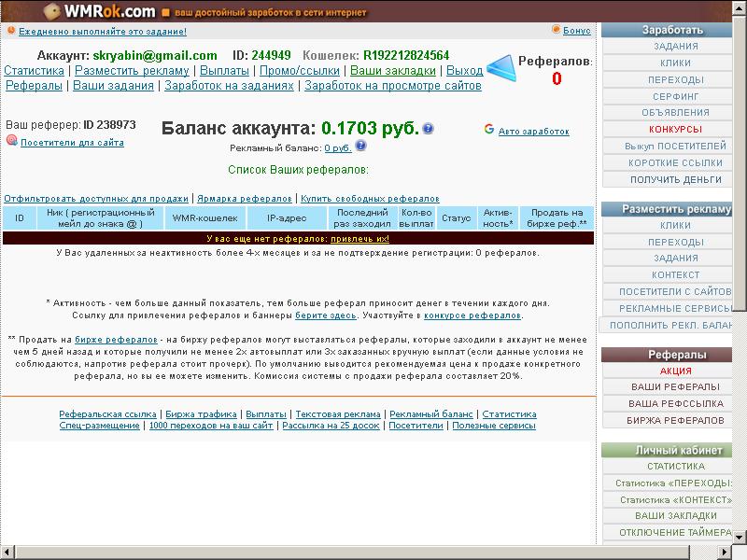The width and height of the screenshot is (747, 560).
Task: Open Ваши задания link
Action: pos(113,86)
